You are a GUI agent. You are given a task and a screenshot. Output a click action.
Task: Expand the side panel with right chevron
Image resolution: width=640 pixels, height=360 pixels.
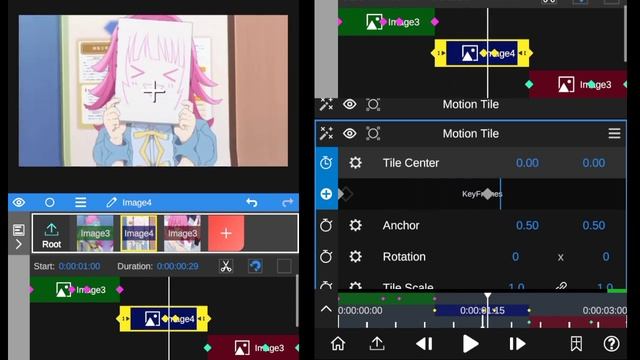[x=19, y=244]
